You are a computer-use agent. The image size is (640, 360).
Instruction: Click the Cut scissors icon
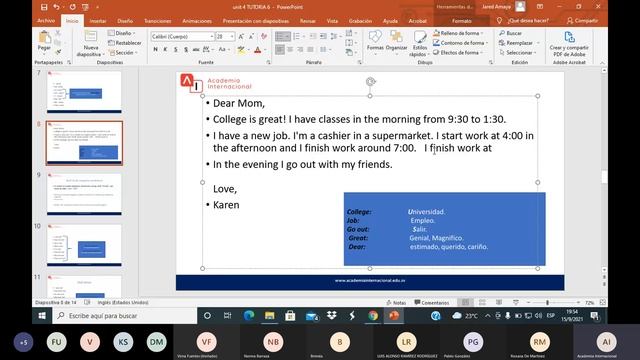click(58, 33)
